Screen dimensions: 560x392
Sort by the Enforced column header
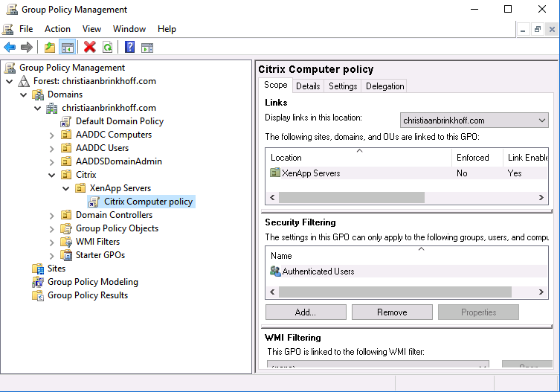477,158
